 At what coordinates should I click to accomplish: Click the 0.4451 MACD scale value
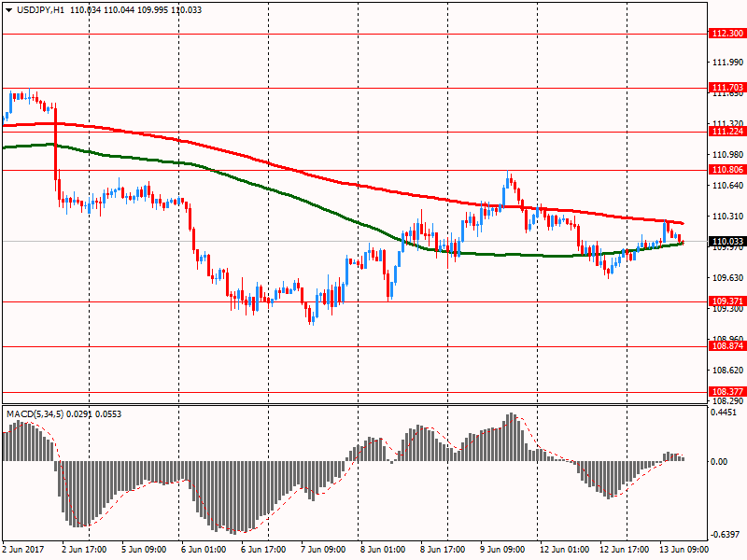click(x=723, y=413)
